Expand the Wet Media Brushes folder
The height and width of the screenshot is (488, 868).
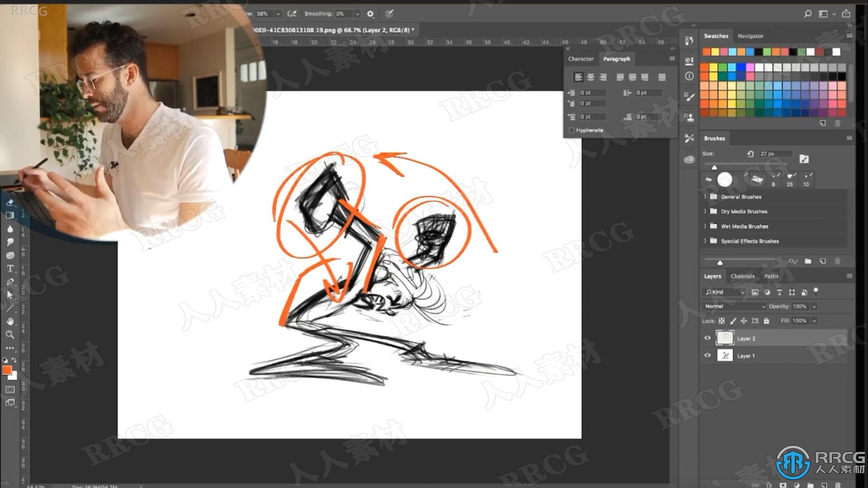pos(705,226)
